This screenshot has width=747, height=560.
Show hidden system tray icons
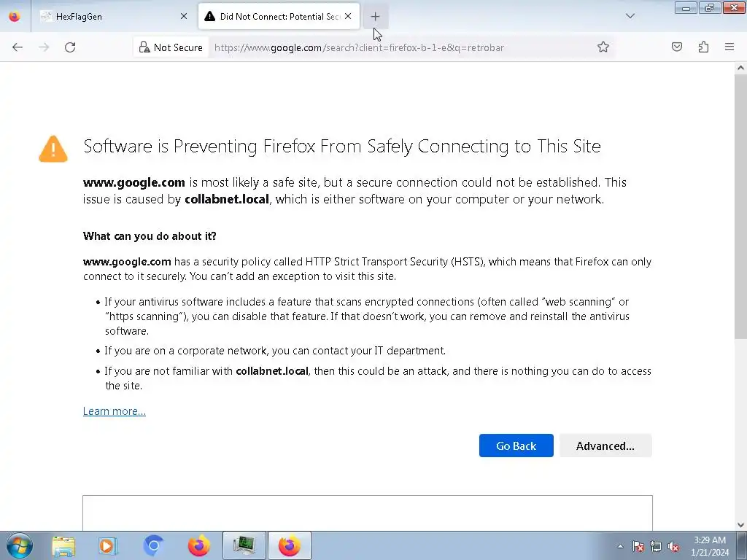point(620,546)
